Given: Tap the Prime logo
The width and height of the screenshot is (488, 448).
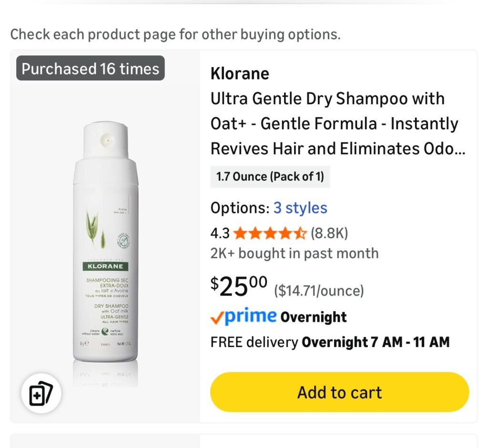Looking at the screenshot, I should tap(250, 316).
